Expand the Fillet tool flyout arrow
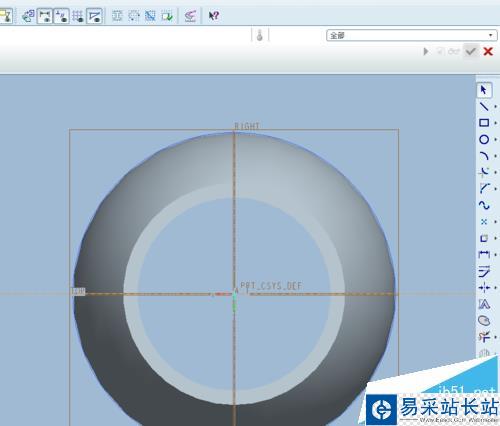Image resolution: width=500 pixels, height=426 pixels. pos(495,172)
